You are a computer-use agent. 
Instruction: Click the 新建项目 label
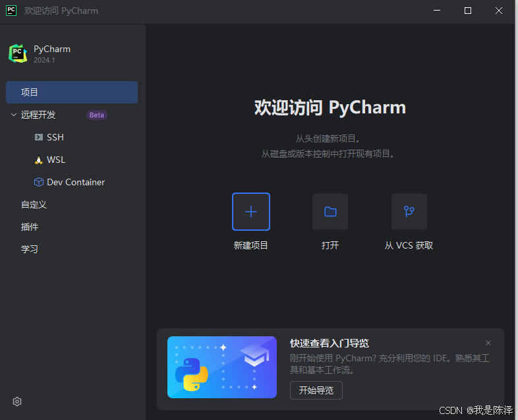250,245
